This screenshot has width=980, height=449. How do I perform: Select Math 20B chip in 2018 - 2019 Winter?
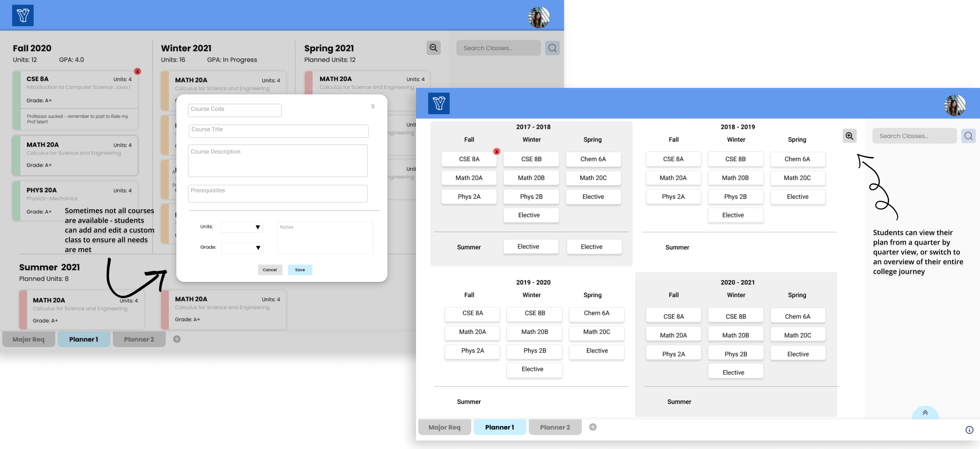(735, 178)
